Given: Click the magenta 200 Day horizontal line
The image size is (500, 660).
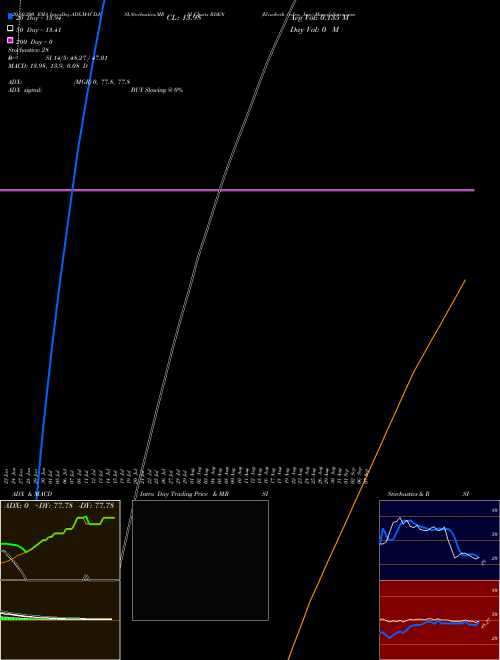Looking at the screenshot, I should coord(237,190).
